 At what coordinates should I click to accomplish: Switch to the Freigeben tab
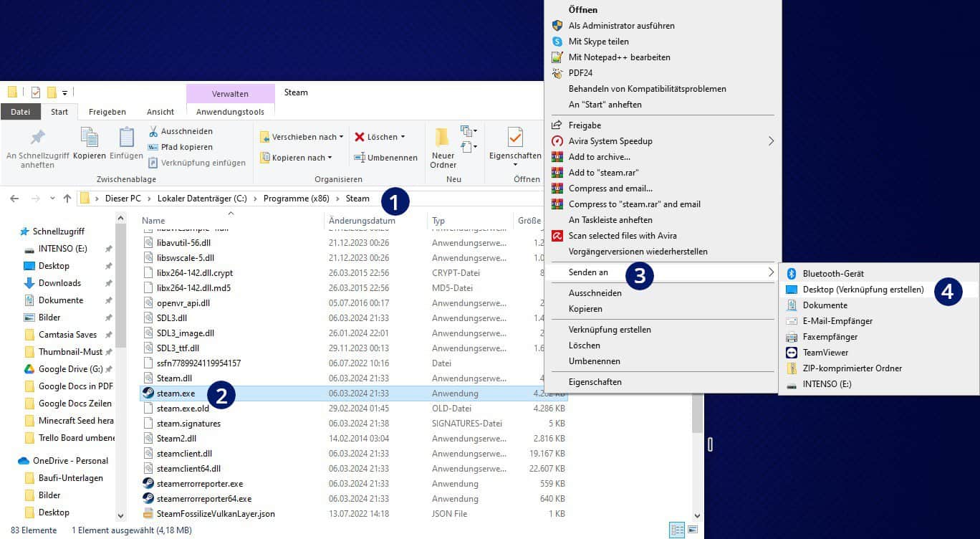(107, 112)
